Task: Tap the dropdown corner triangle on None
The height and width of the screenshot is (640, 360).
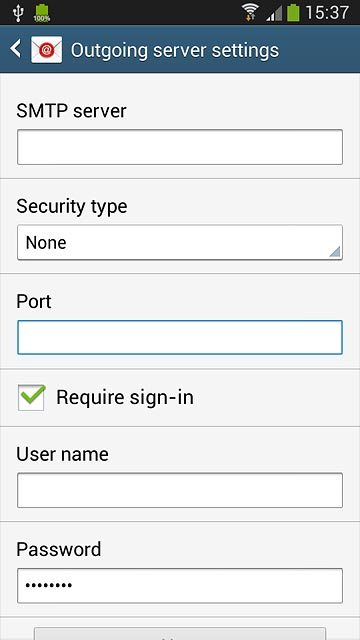Action: point(335,252)
